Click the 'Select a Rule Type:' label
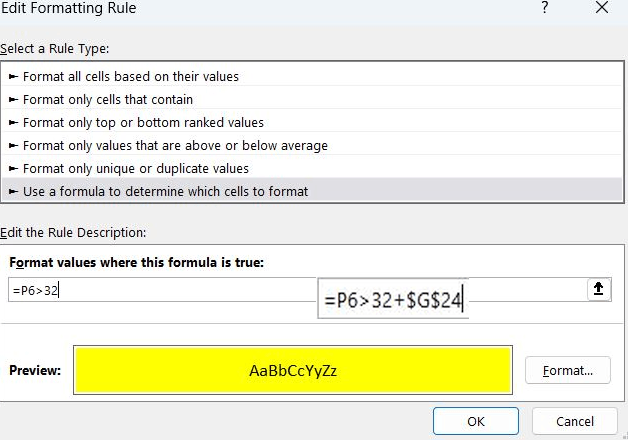The height and width of the screenshot is (440, 628). pyautogui.click(x=54, y=49)
